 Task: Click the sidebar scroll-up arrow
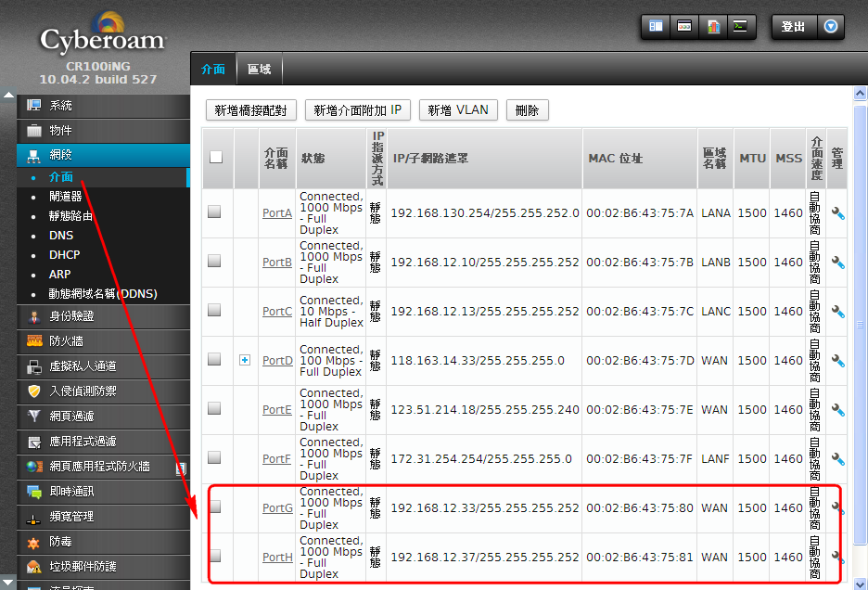click(8, 96)
